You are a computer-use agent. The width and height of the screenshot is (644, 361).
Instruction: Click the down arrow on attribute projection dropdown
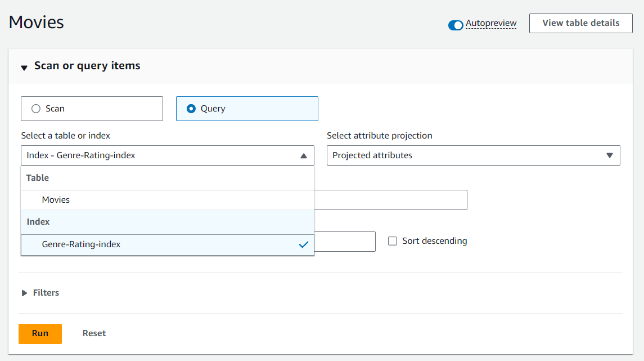[609, 155]
